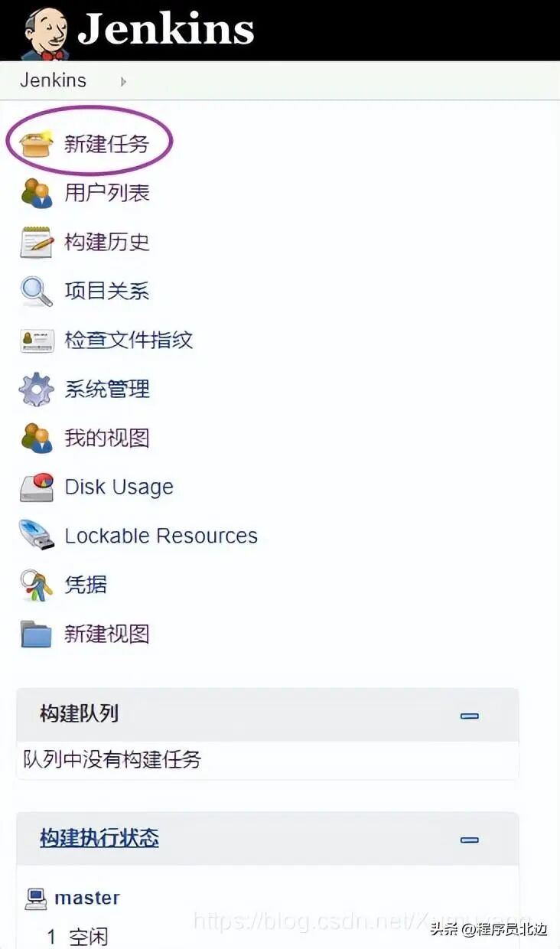560x949 pixels.
Task: Click the Lockable Resources USB icon
Action: tap(36, 536)
